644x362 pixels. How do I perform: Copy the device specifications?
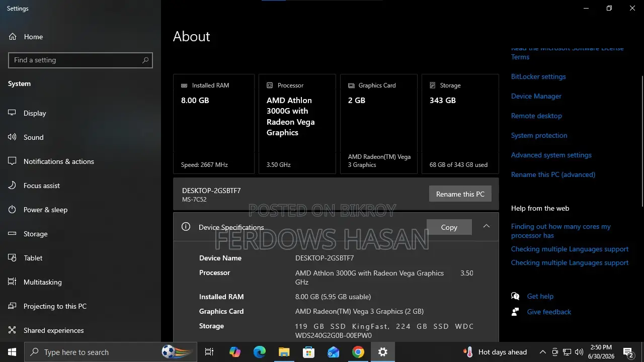[449, 227]
